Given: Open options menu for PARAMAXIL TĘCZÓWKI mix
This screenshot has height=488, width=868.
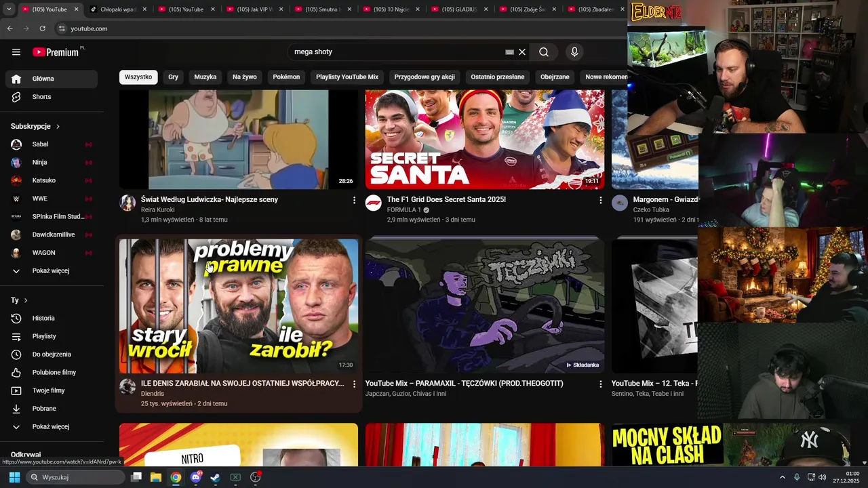Looking at the screenshot, I should point(600,384).
